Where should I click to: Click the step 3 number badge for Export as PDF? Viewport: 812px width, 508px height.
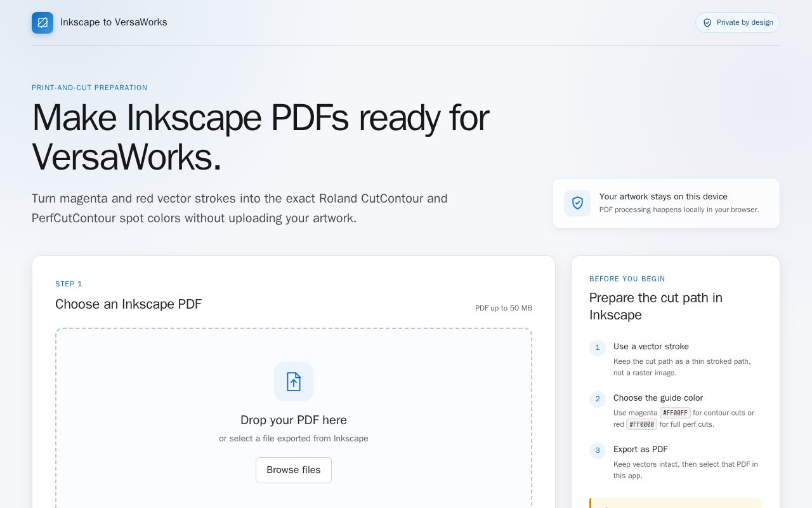coord(598,451)
